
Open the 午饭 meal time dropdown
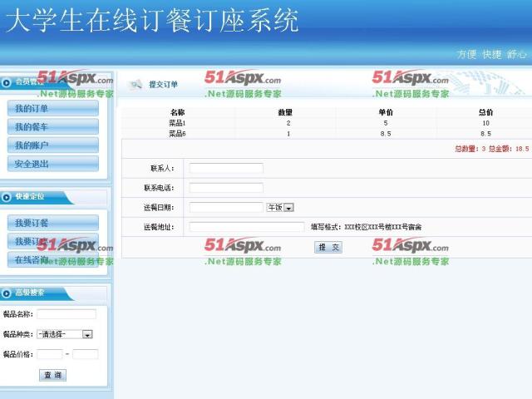point(280,207)
